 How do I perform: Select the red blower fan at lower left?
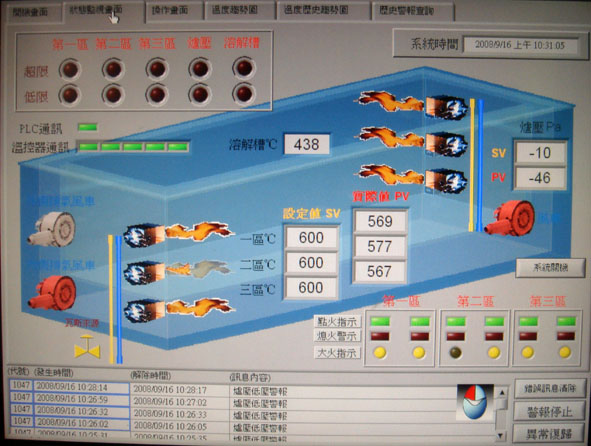(x=52, y=293)
